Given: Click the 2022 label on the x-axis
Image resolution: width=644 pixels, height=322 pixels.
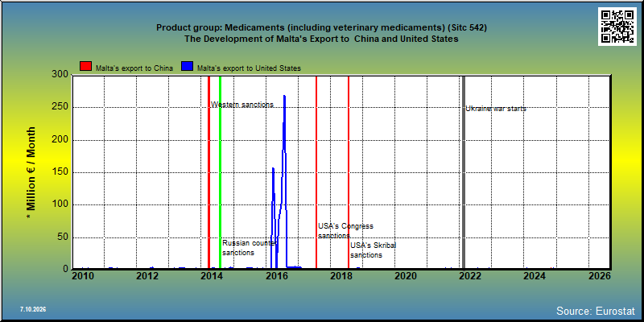Looking at the screenshot, I should (470, 276).
